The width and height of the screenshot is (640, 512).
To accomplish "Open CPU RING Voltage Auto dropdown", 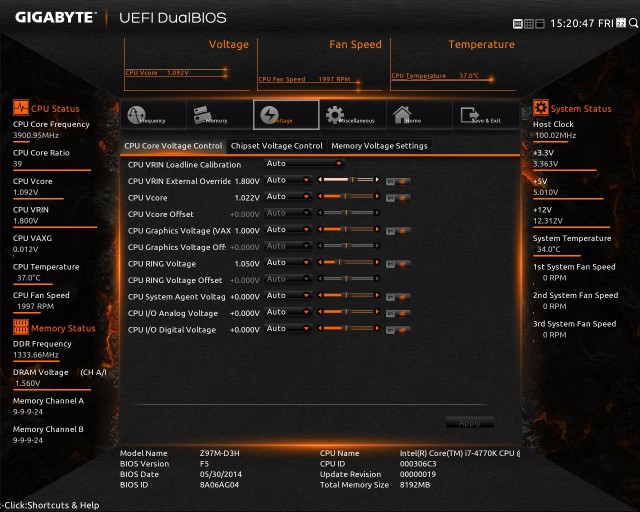I will coord(287,262).
